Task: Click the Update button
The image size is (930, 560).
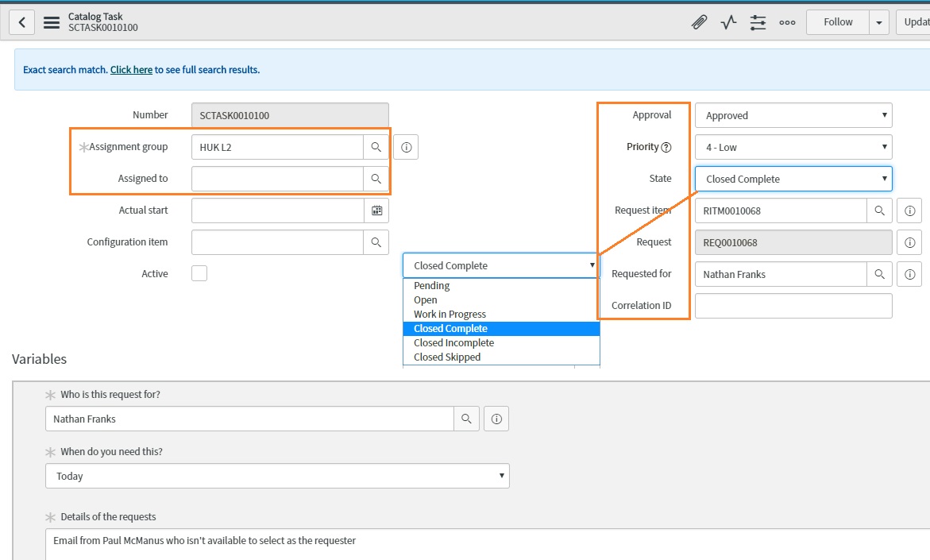Action: pos(913,22)
